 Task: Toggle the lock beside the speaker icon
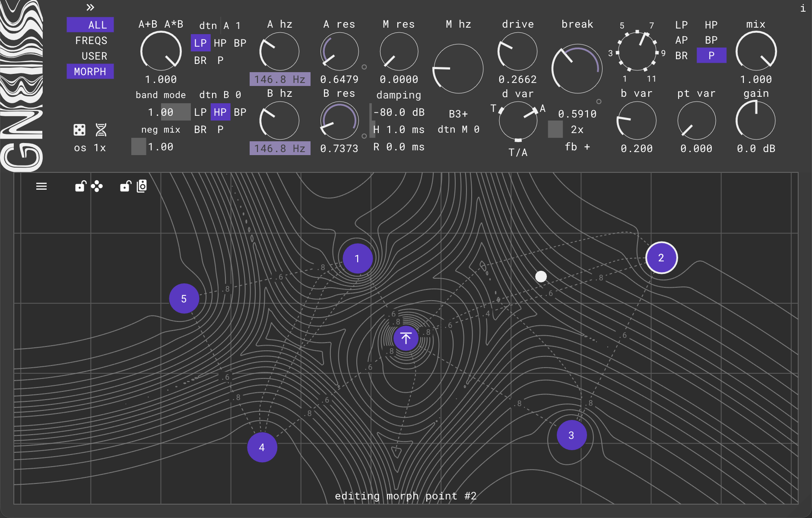click(126, 186)
